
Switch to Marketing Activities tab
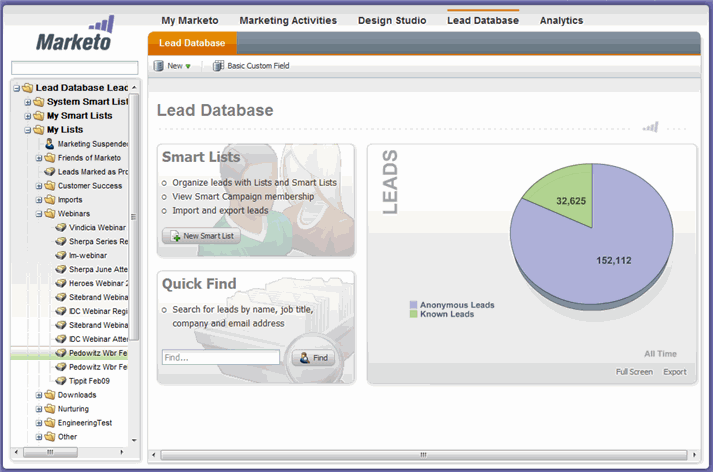tap(288, 20)
